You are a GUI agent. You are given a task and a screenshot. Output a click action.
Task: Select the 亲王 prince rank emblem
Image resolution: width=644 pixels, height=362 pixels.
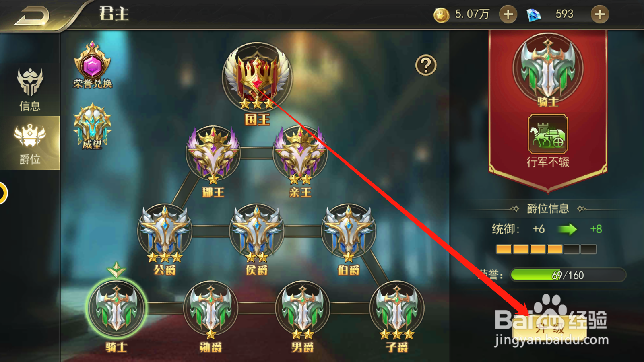(x=300, y=154)
